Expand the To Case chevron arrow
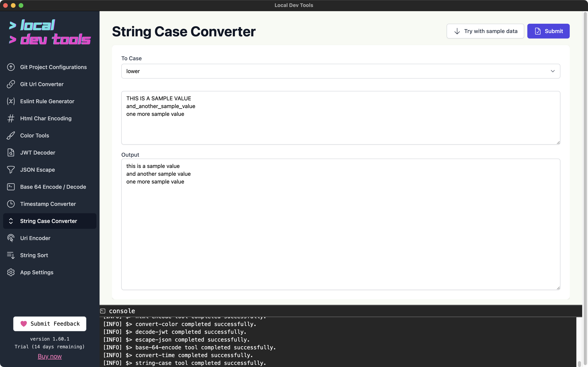 pyautogui.click(x=553, y=71)
